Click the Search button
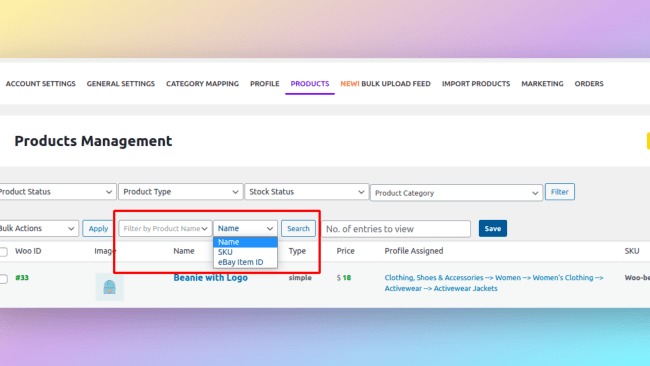The width and height of the screenshot is (650, 366). [x=298, y=228]
